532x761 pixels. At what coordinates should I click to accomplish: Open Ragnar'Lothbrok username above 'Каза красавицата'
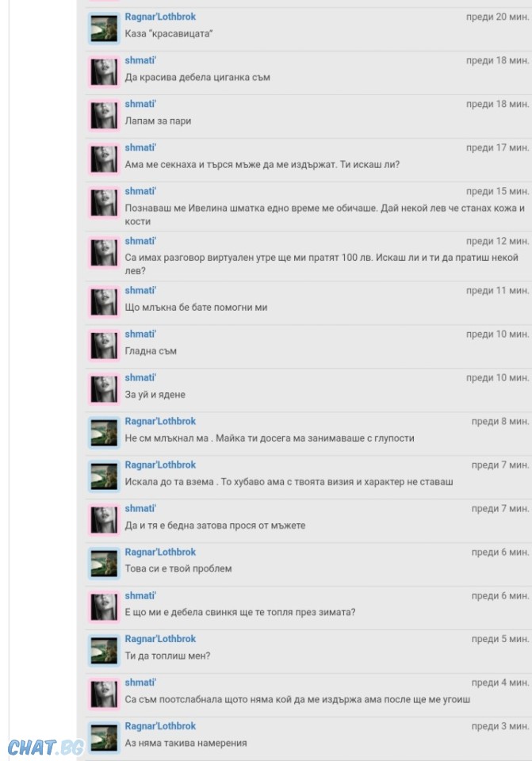click(x=160, y=17)
